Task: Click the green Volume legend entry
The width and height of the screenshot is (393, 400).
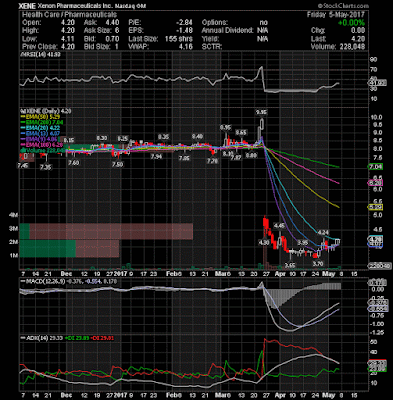Action: pos(43,150)
